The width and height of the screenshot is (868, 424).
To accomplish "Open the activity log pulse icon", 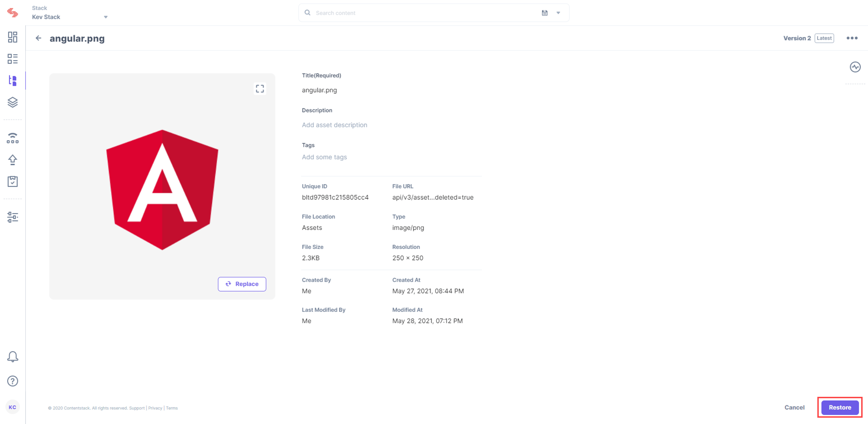I will coord(855,67).
